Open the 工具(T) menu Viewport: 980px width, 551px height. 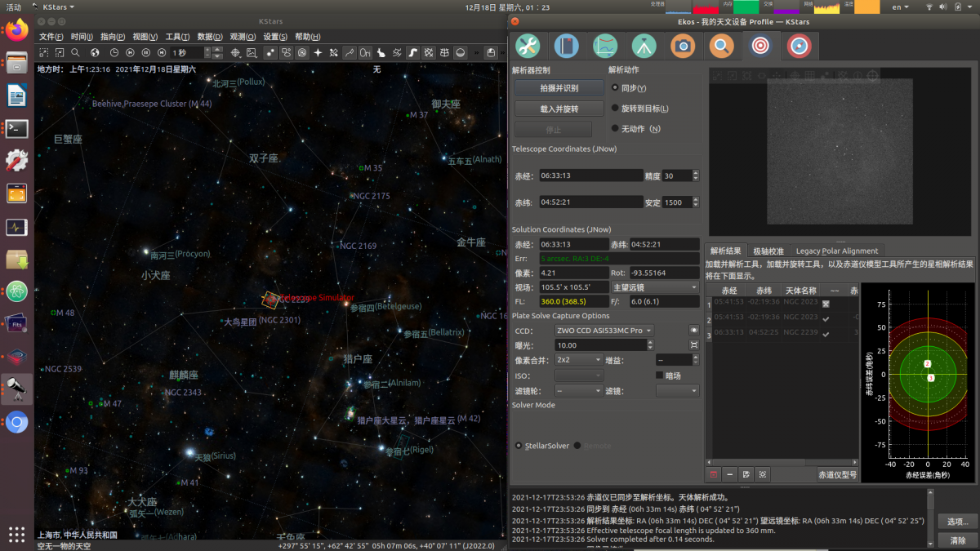point(177,37)
